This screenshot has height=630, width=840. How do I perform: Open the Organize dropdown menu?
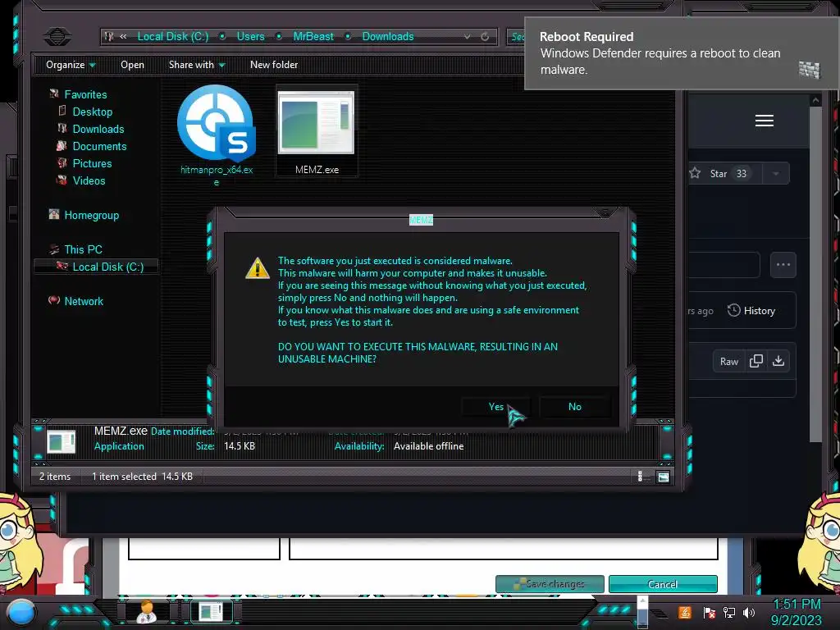[x=71, y=65]
